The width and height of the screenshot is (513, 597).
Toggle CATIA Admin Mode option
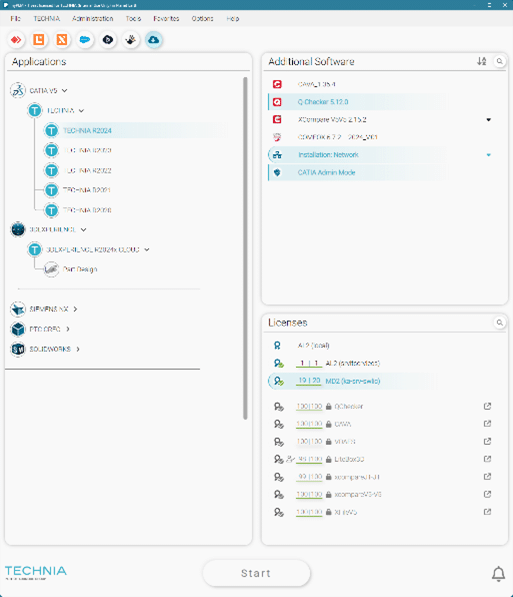pyautogui.click(x=358, y=172)
